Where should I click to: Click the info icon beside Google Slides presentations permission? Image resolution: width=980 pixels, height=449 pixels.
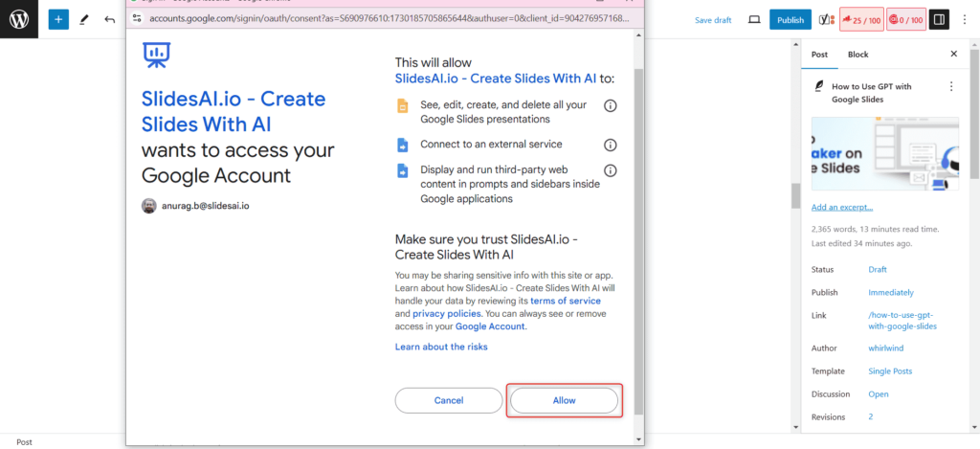tap(610, 106)
